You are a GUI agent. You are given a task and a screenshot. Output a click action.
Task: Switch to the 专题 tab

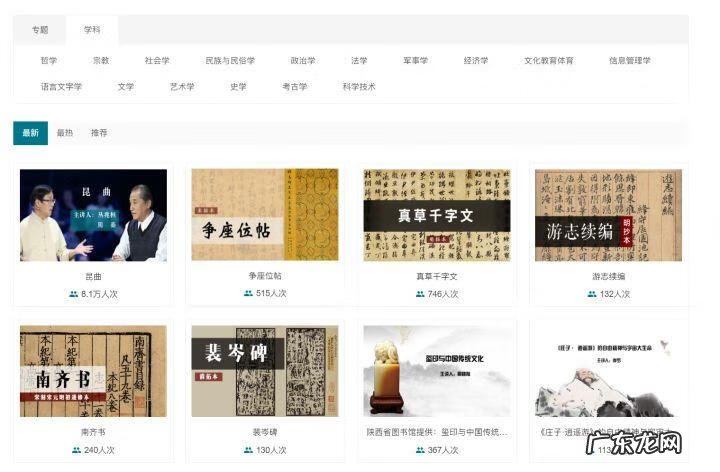pos(40,30)
